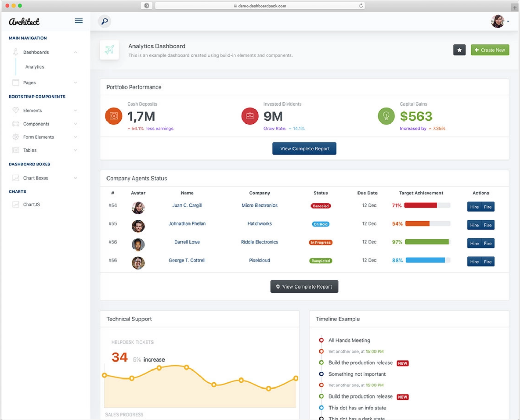
Task: Open the user profile avatar dropdown
Action: [500, 21]
